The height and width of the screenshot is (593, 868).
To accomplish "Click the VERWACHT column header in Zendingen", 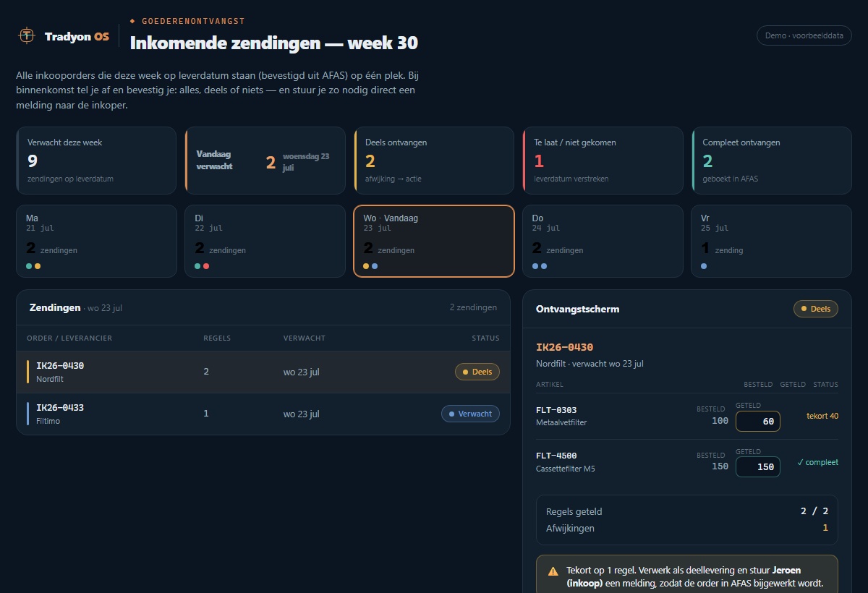I will coord(305,338).
